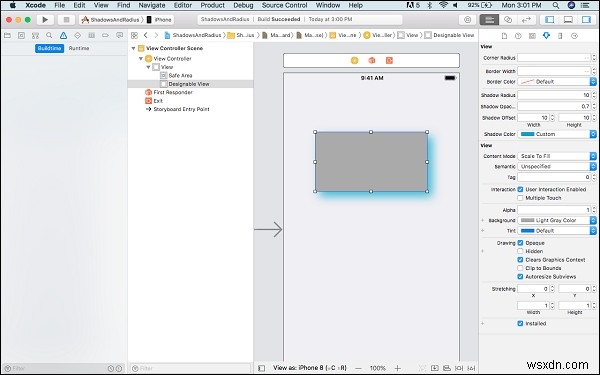Viewport: 600px width, 375px height.
Task: Zoom out the canvas with minus
Action: point(358,368)
